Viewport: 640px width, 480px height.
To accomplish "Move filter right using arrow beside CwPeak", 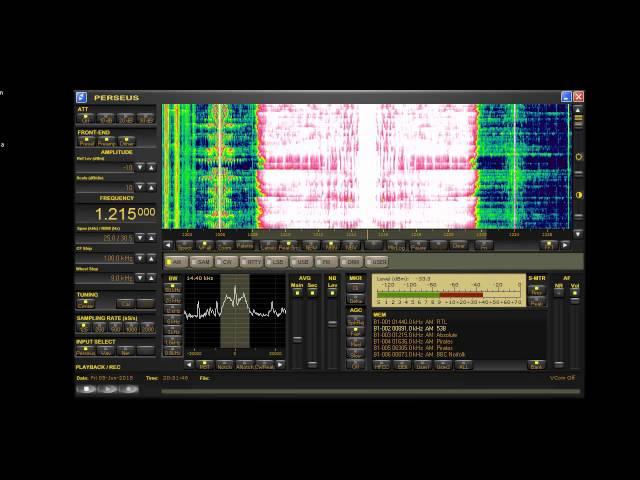I will (280, 364).
